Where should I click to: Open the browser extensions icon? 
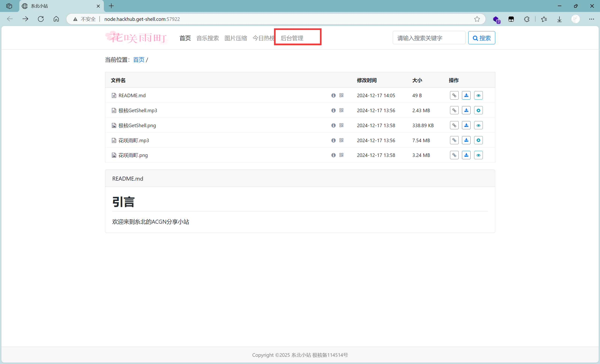coord(527,19)
